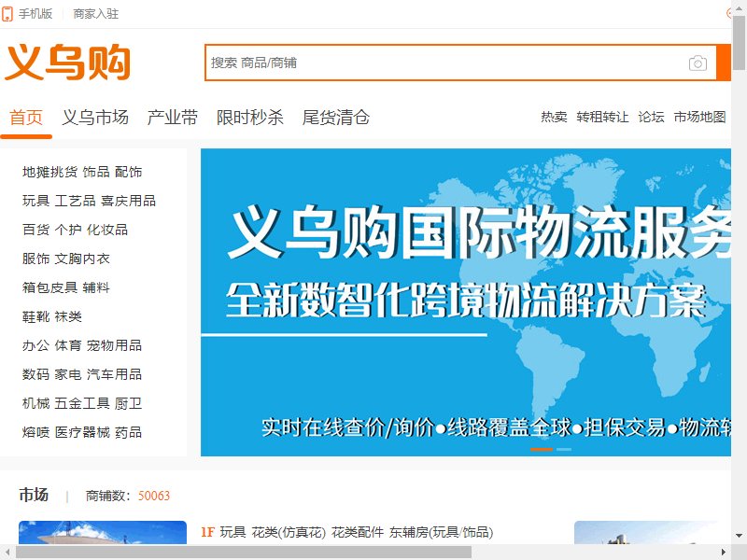Select the 喜庆用品 category
Image resolution: width=747 pixels, height=560 pixels.
pyautogui.click(x=129, y=201)
